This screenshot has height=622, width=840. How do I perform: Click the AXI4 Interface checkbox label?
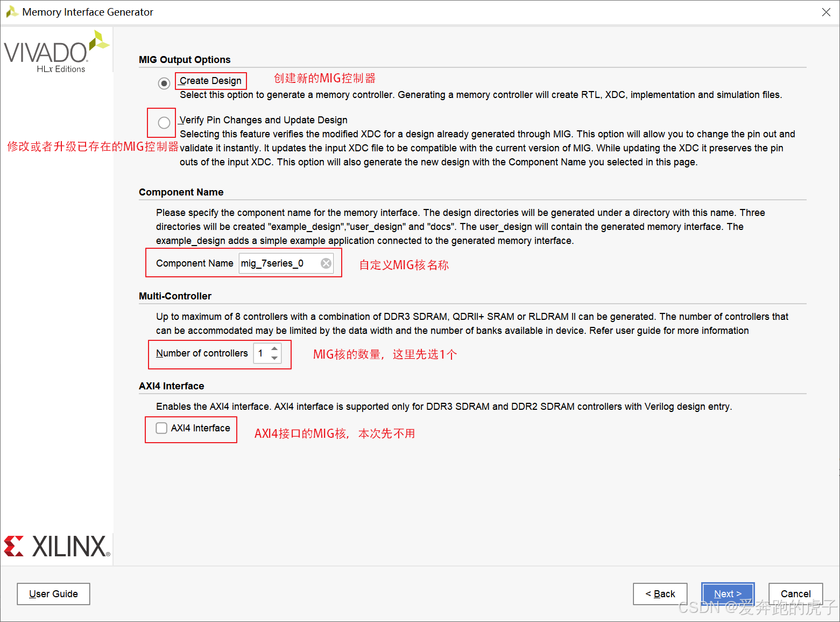[x=201, y=428]
